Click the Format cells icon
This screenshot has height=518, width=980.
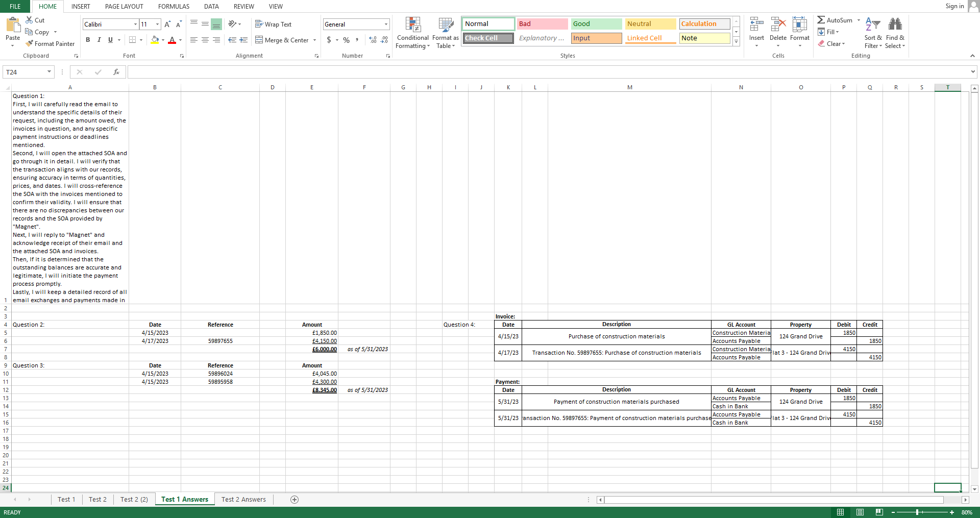click(800, 24)
